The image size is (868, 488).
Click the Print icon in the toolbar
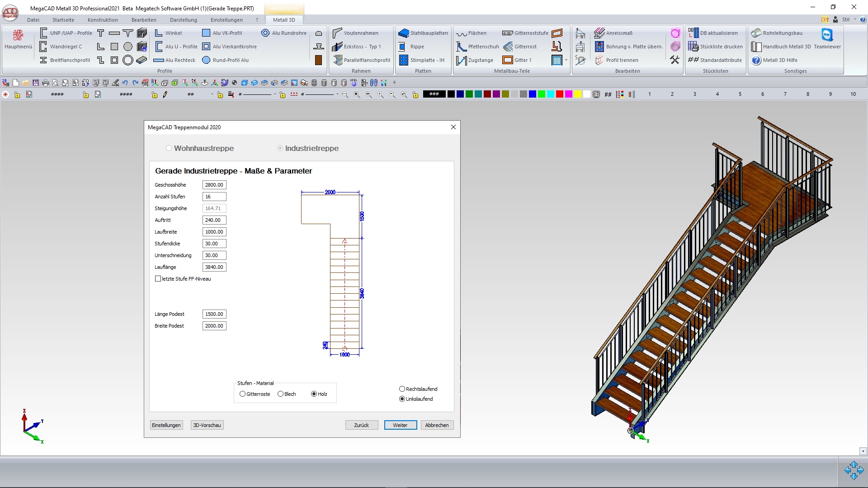pyautogui.click(x=45, y=83)
